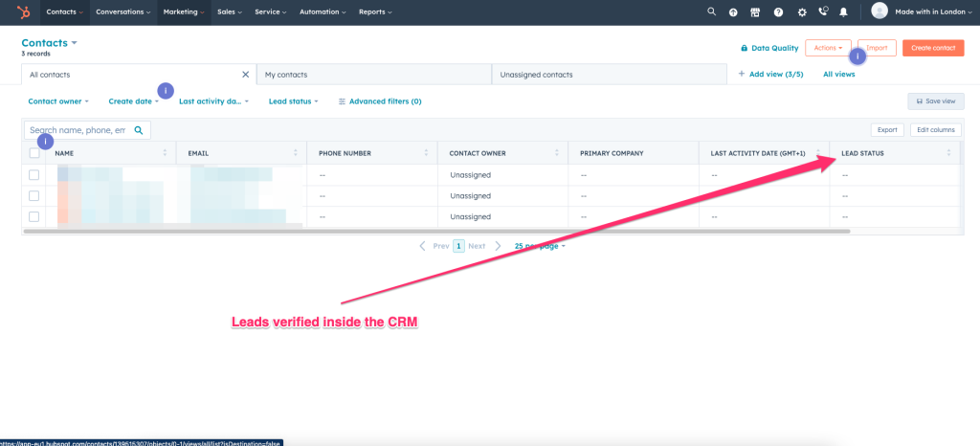
Task: Open Lead status filter dropdown
Action: click(x=294, y=101)
